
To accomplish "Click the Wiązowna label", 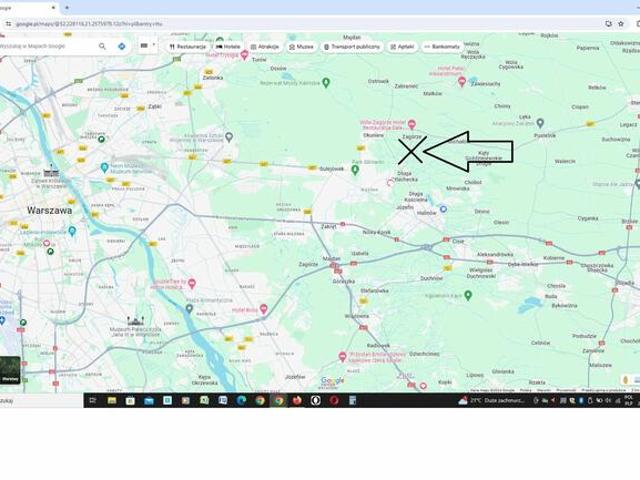I will (357, 316).
